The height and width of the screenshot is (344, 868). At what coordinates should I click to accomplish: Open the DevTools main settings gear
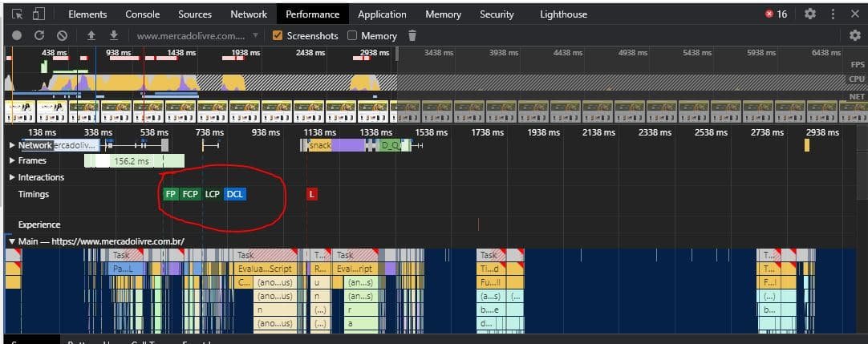coord(809,14)
